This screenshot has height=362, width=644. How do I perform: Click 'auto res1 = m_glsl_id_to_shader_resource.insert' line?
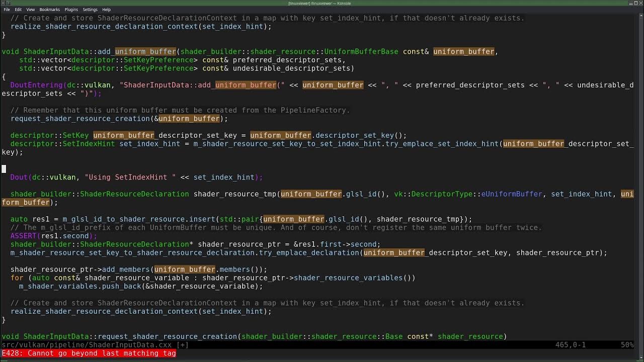pyautogui.click(x=241, y=219)
